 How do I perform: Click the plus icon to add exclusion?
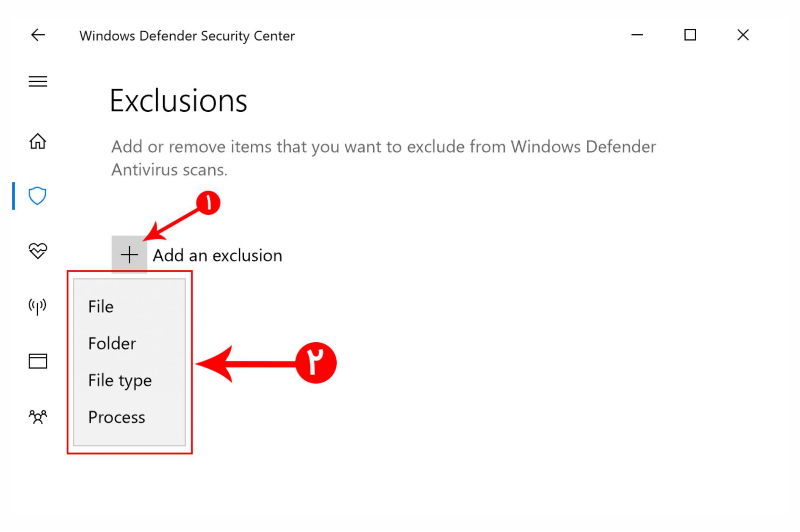coord(129,255)
